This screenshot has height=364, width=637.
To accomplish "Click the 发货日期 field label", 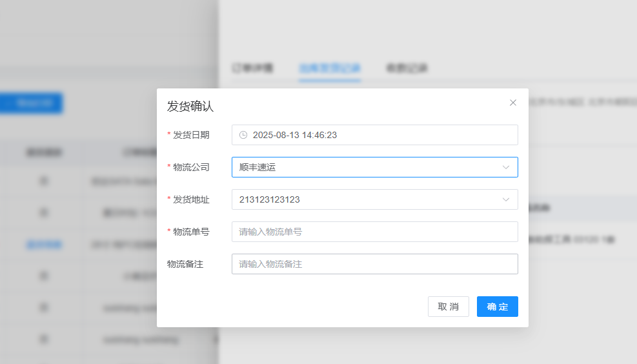I will click(x=191, y=135).
